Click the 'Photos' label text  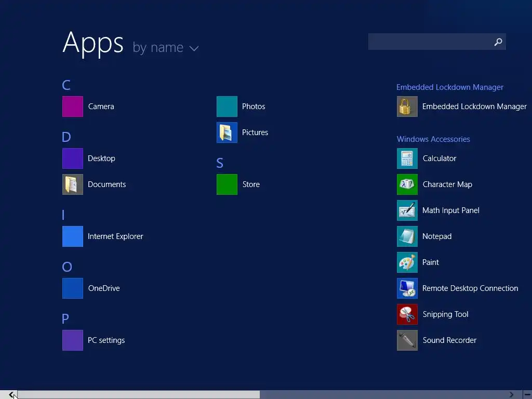coord(254,107)
